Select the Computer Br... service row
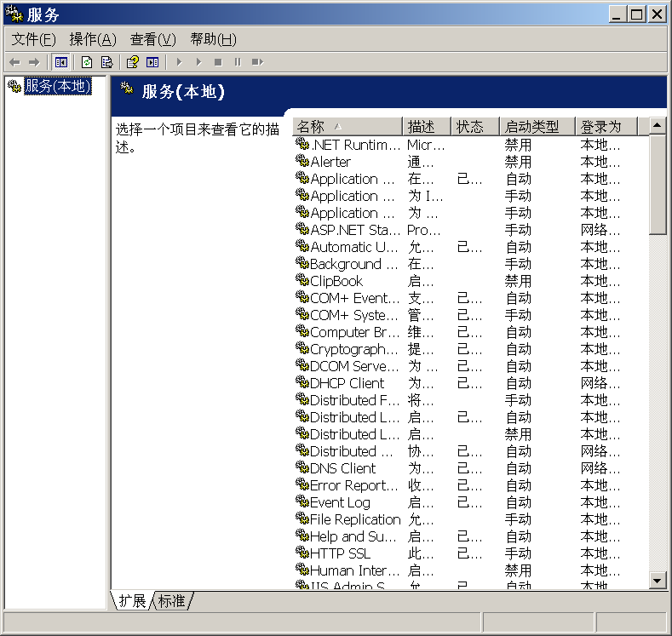The width and height of the screenshot is (672, 636). [x=471, y=332]
